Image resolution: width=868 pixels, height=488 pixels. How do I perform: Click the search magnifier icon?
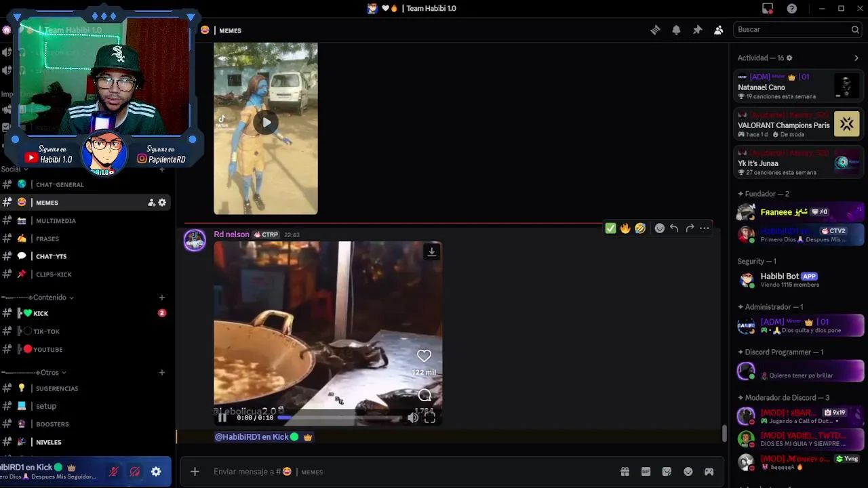[x=855, y=30]
